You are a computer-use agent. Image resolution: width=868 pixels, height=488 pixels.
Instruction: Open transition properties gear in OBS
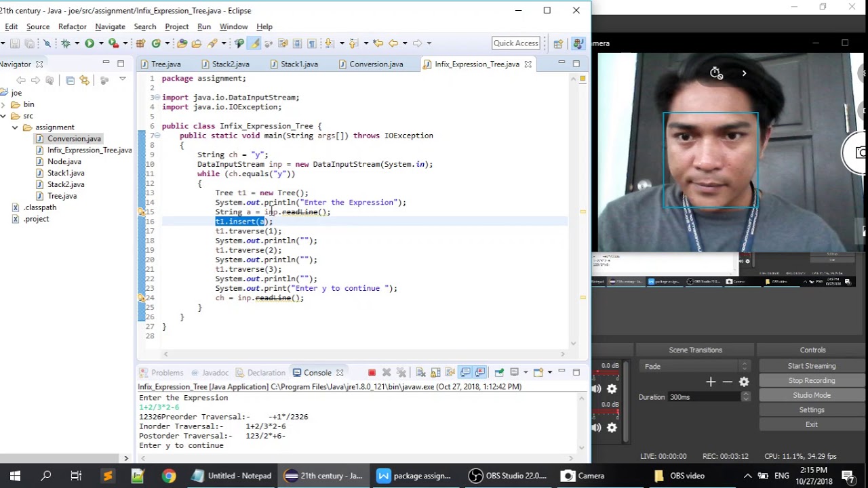click(744, 382)
